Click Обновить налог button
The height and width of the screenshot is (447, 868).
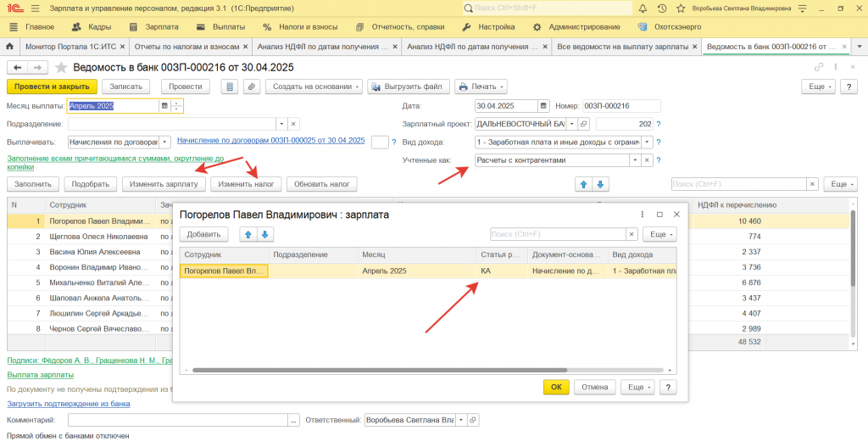point(321,184)
